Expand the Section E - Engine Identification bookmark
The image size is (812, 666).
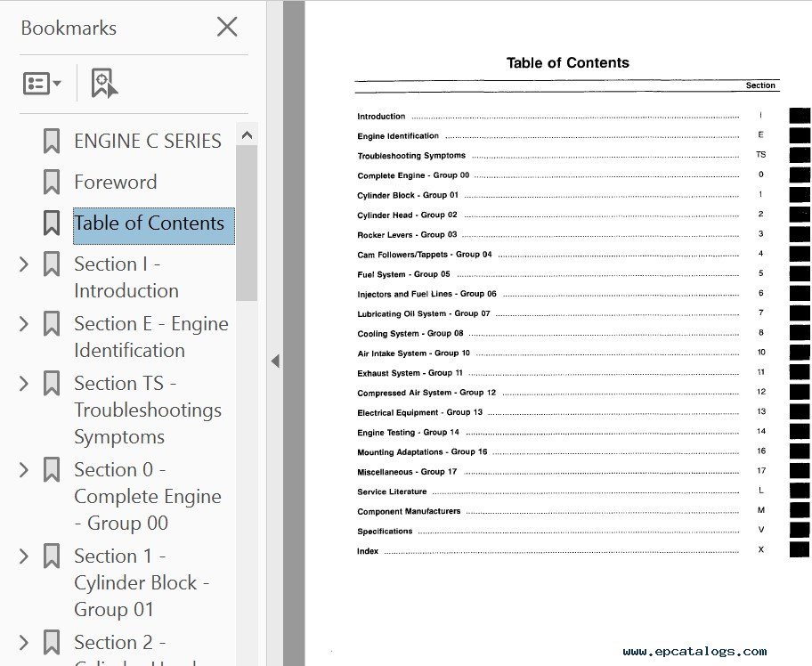(24, 324)
